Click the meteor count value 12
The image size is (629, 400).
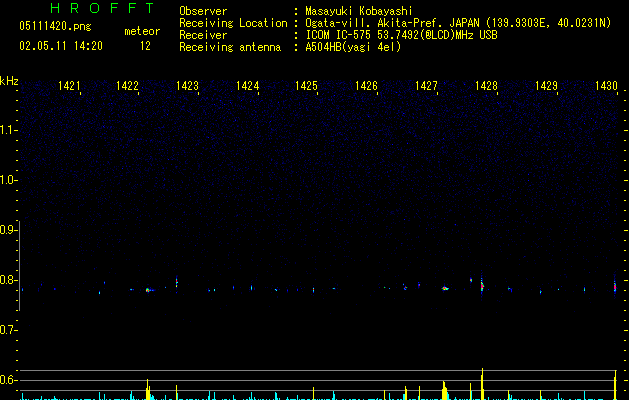click(x=145, y=46)
